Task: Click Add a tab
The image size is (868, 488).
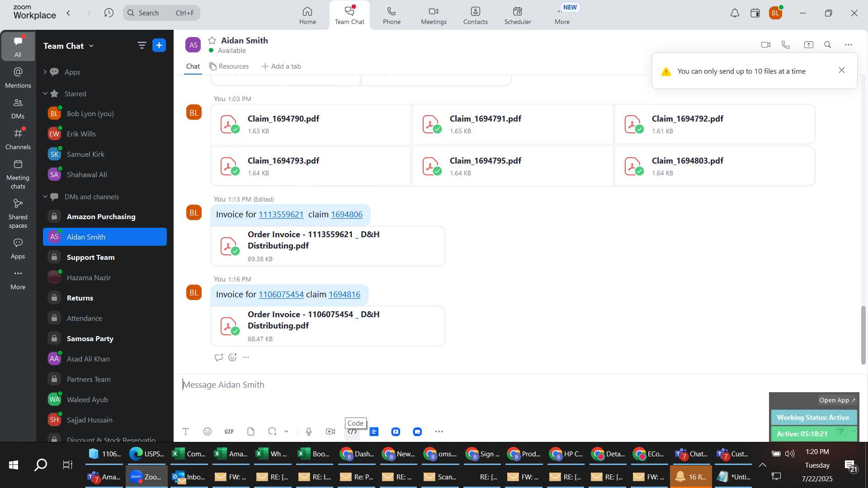Action: [281, 66]
